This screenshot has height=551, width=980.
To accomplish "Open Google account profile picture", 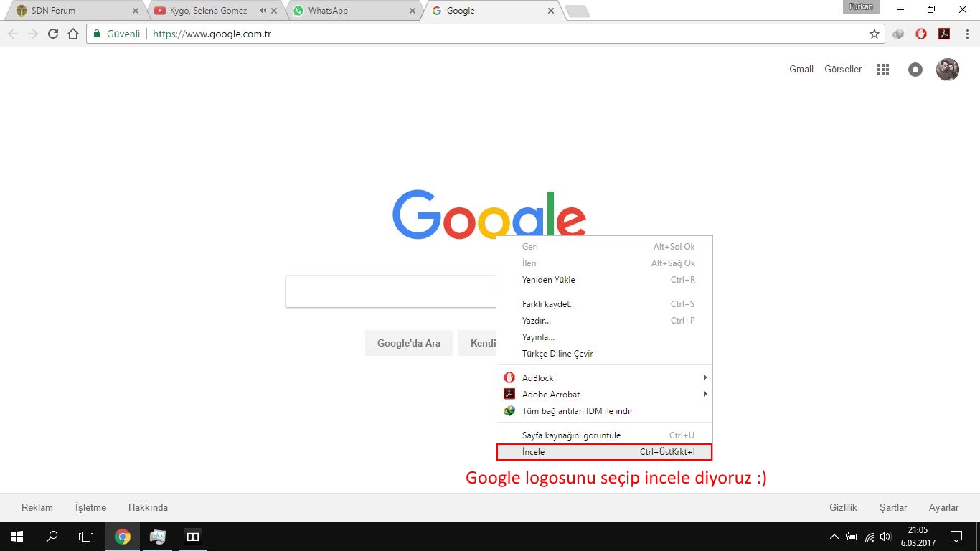I will (x=947, y=70).
